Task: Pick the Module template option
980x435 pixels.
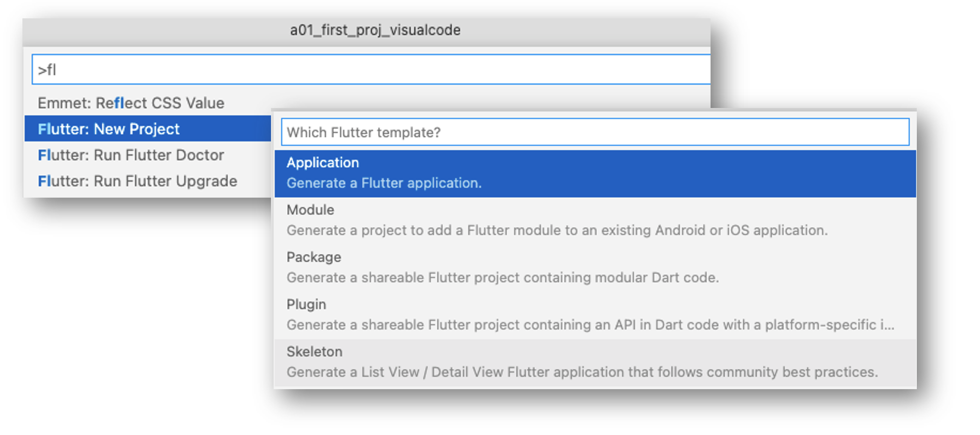Action: pos(595,221)
